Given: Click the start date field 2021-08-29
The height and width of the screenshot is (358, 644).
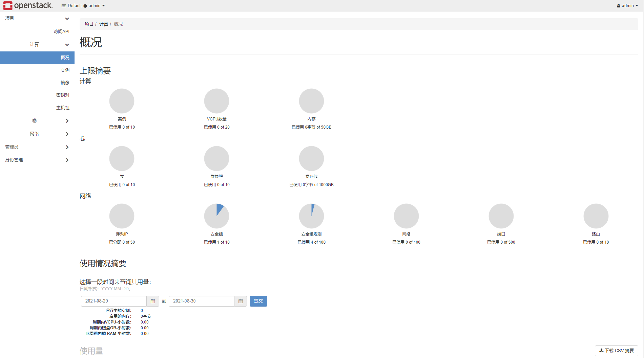Looking at the screenshot, I should pos(114,301).
